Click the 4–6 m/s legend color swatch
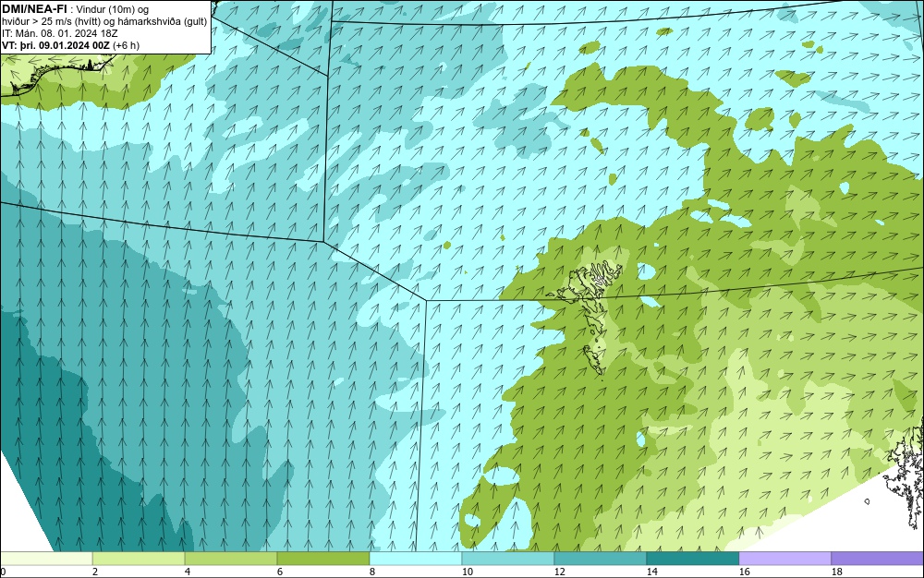The height and width of the screenshot is (578, 924). (231, 559)
